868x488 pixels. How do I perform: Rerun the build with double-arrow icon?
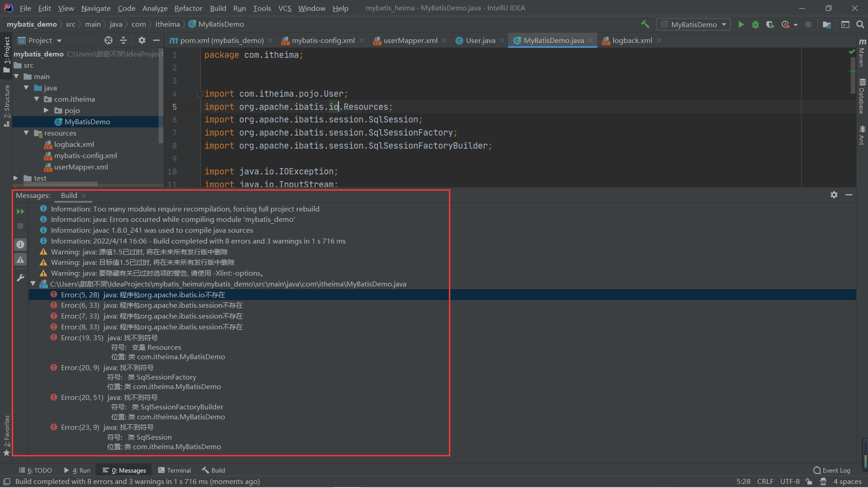tap(20, 211)
